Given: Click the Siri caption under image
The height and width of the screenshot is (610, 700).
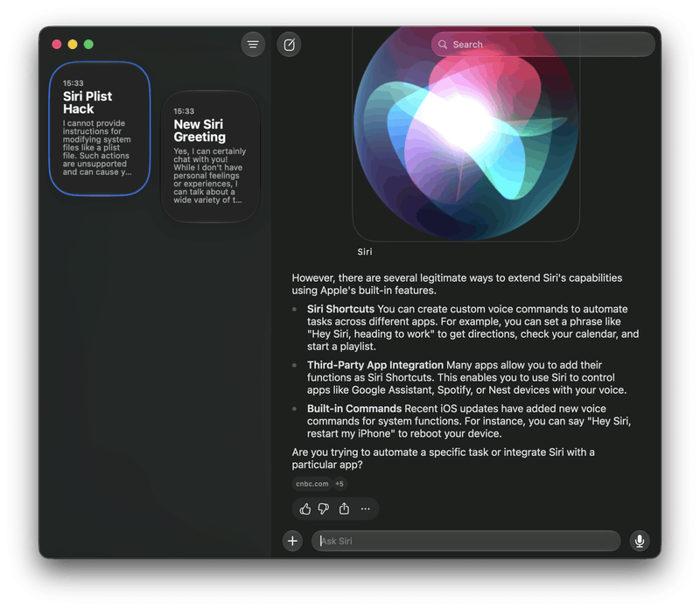Looking at the screenshot, I should click(365, 252).
